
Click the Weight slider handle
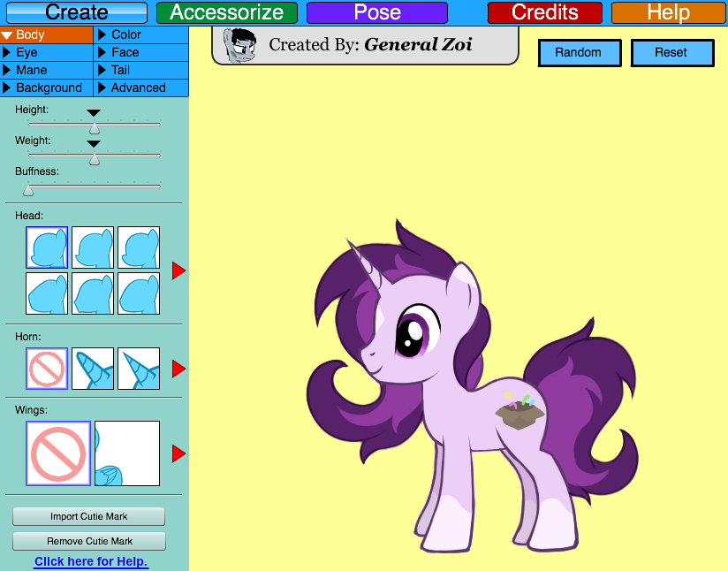pyautogui.click(x=95, y=159)
